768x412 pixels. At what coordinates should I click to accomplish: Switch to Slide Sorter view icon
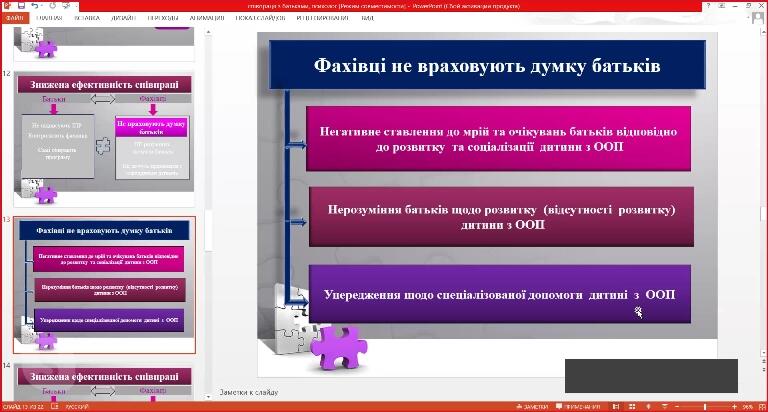coord(632,407)
